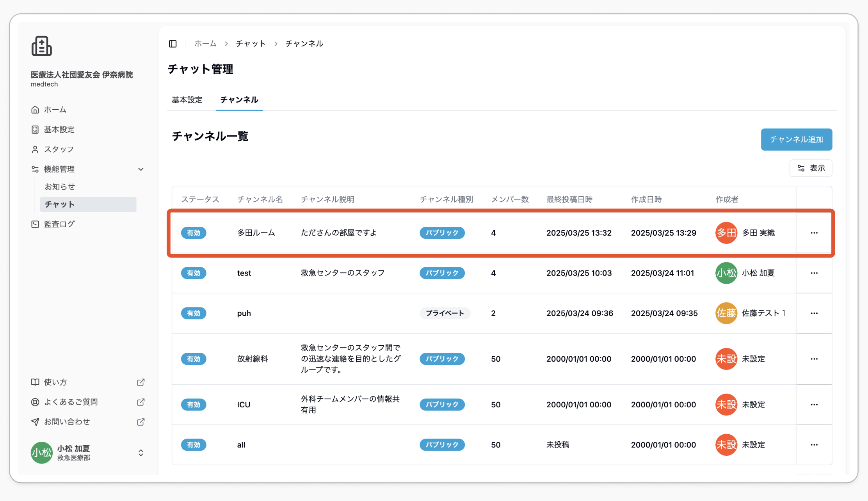Switch to the 基本設定 tab
The image size is (868, 501).
187,100
